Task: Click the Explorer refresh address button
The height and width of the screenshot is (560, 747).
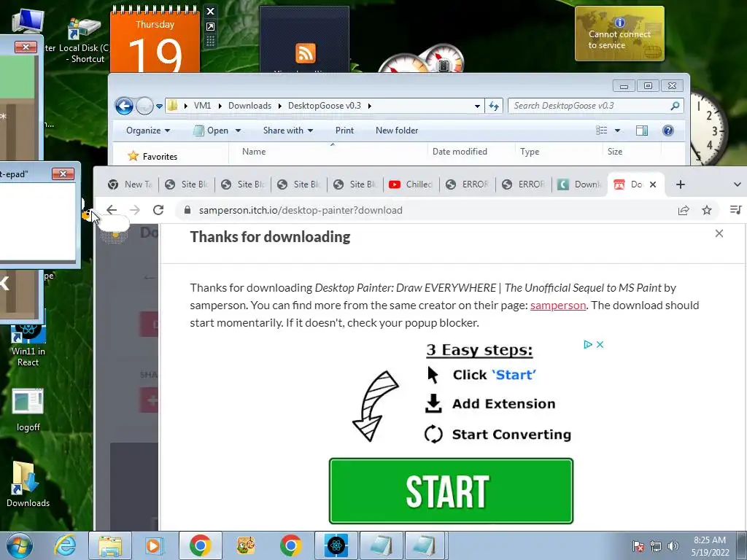Action: point(494,106)
